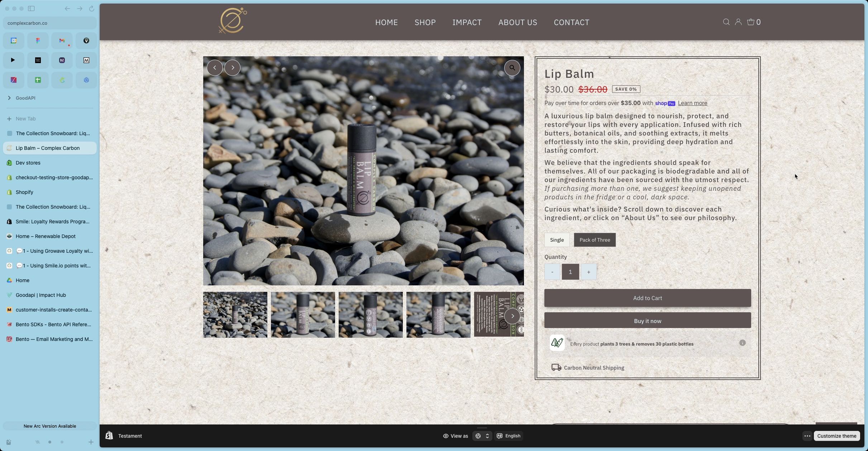Open the SHOP navigation menu item
Image resolution: width=868 pixels, height=451 pixels.
point(425,22)
